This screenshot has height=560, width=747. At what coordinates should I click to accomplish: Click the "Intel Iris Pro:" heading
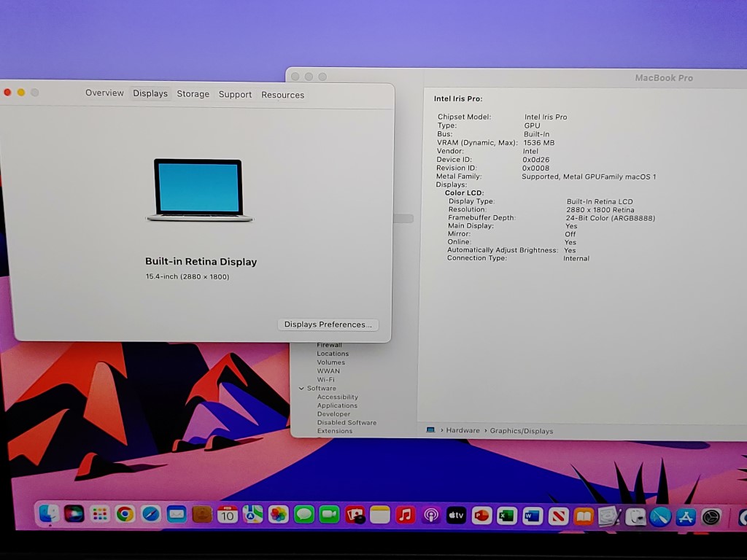(458, 99)
